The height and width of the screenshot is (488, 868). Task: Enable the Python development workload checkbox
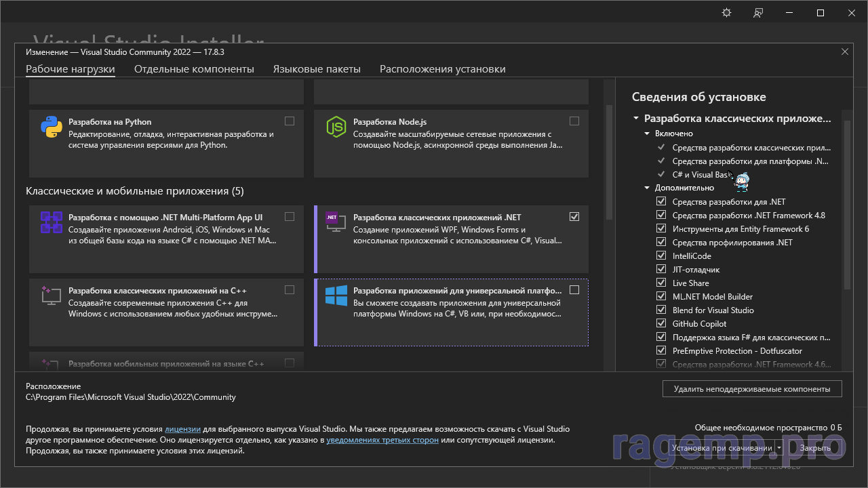click(x=290, y=121)
